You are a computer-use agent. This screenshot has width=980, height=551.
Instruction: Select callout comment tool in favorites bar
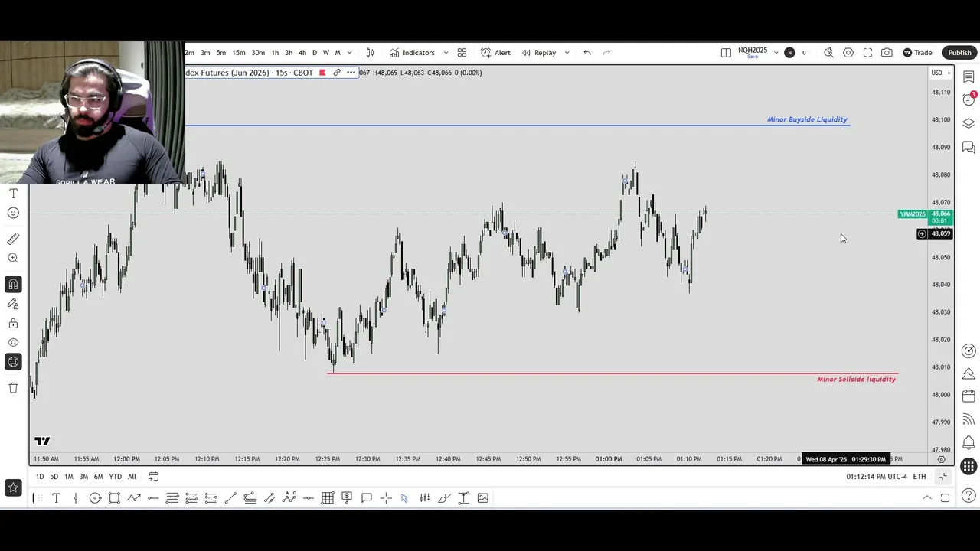[366, 498]
